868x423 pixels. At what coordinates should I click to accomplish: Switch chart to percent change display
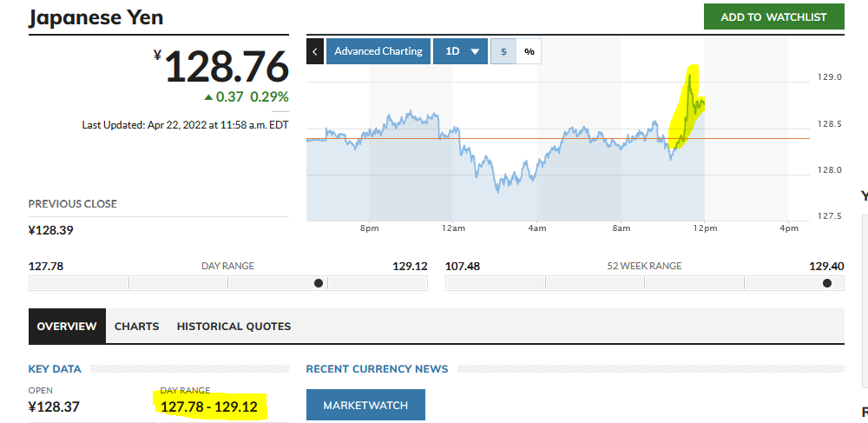(x=529, y=51)
